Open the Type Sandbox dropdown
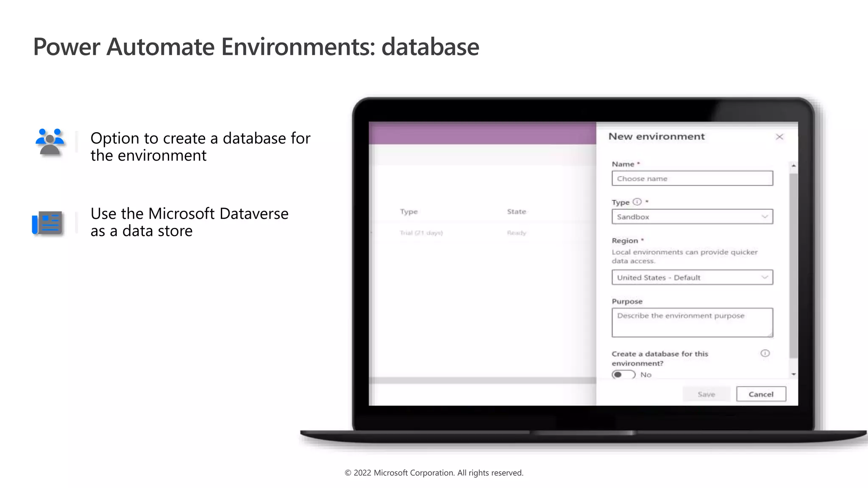This screenshot has height=488, width=868. point(692,216)
